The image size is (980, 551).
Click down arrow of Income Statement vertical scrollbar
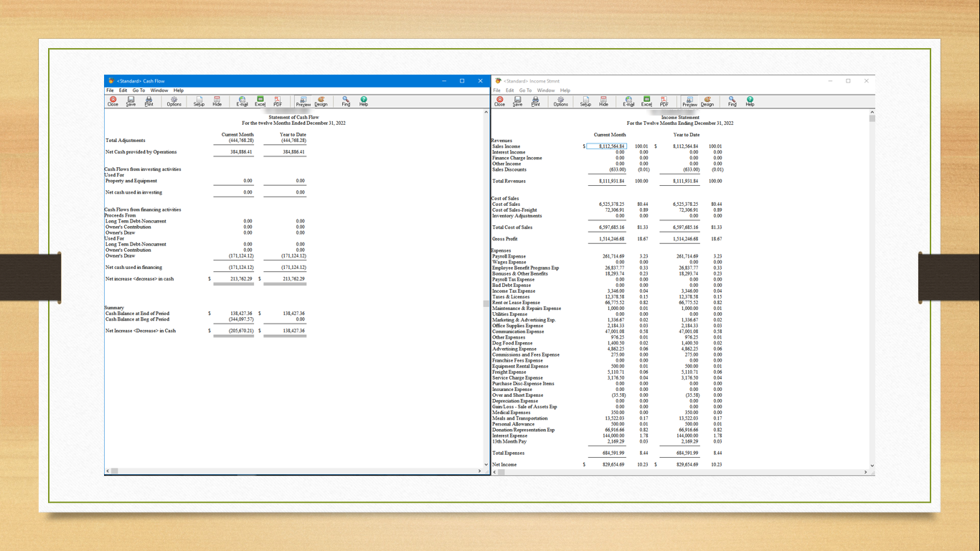pyautogui.click(x=872, y=466)
